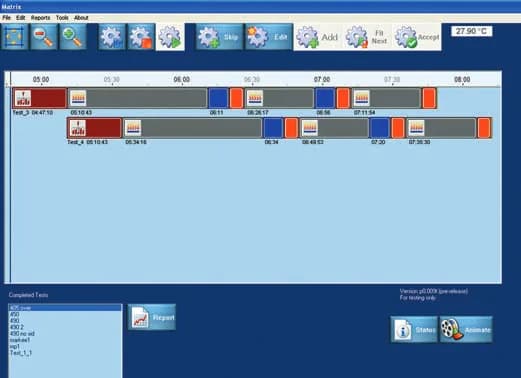Open the File menu
The height and width of the screenshot is (378, 521).
point(6,18)
